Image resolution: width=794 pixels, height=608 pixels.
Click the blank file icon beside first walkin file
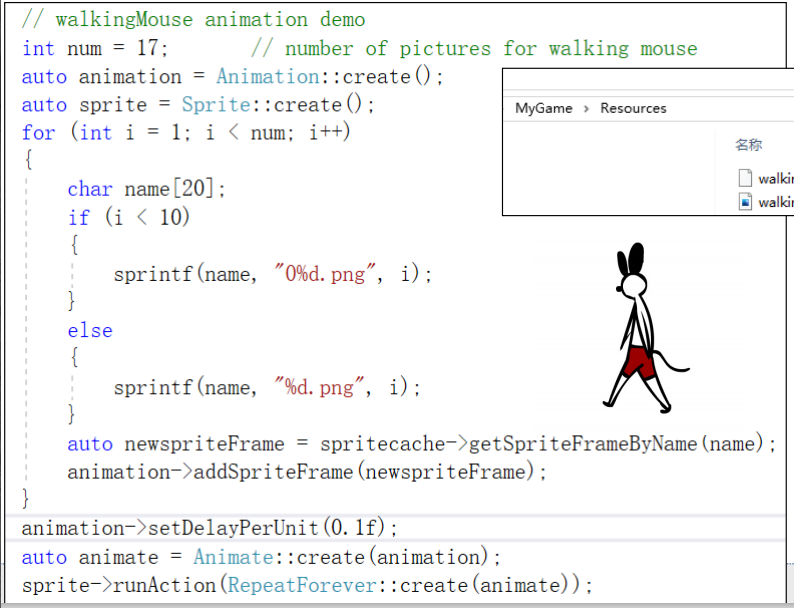tap(745, 178)
